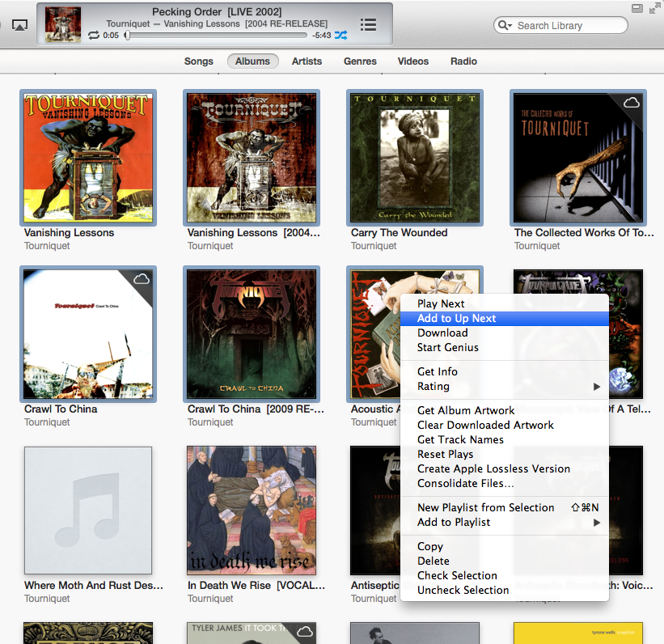The width and height of the screenshot is (664, 644).
Task: Select the In Death We Rise cover
Action: click(x=252, y=511)
